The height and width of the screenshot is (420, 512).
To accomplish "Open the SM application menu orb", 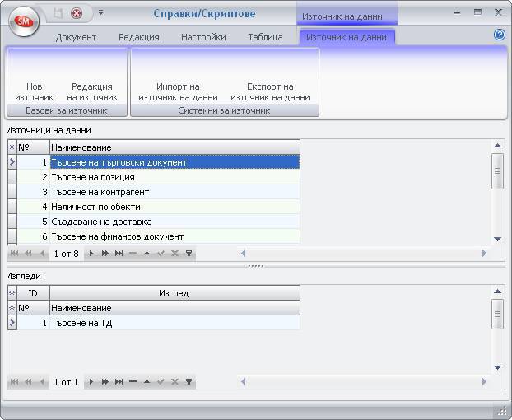I will pyautogui.click(x=24, y=21).
